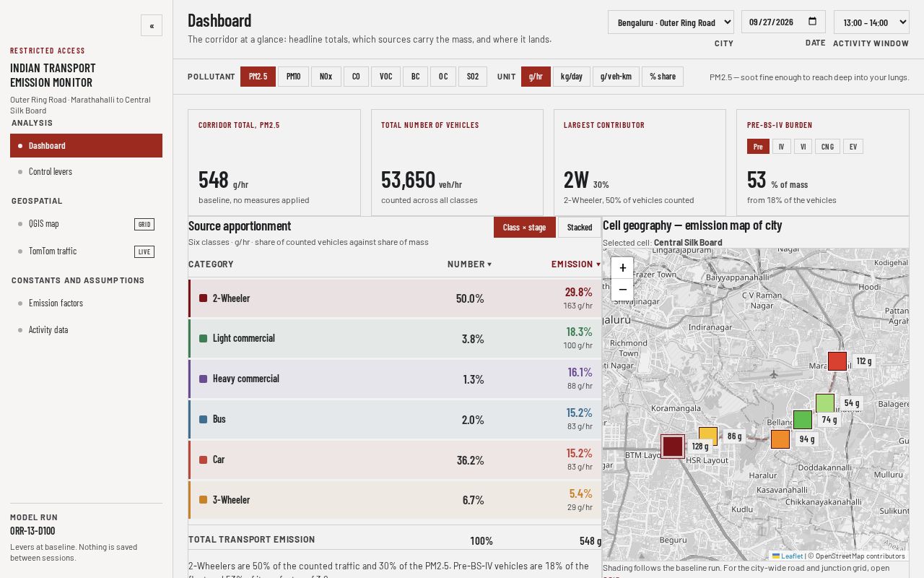Open the Activity Window time dropdown

click(x=871, y=22)
